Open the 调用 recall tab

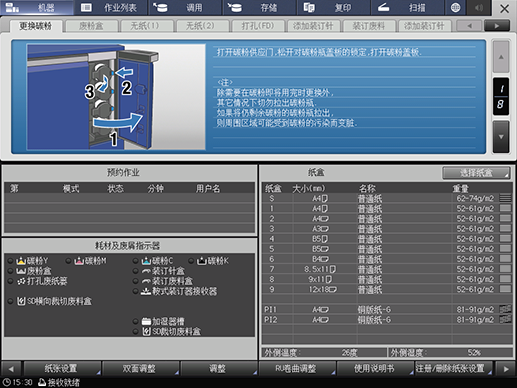(185, 8)
